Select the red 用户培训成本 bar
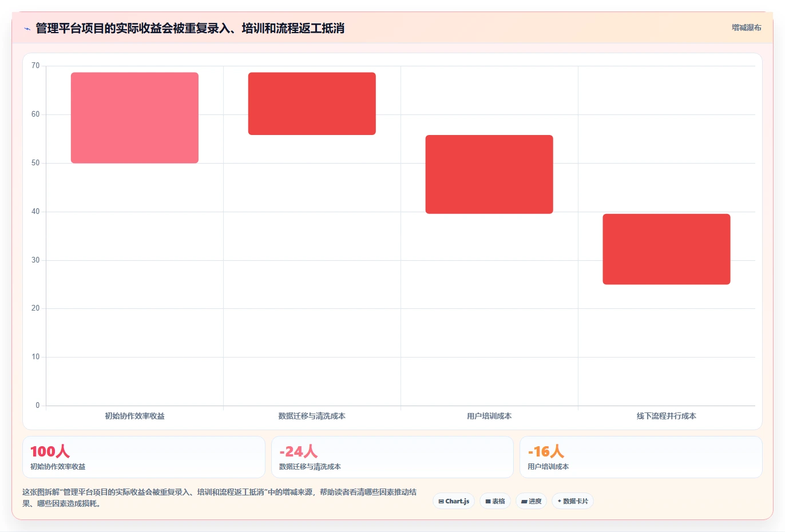785x532 pixels. 489,174
